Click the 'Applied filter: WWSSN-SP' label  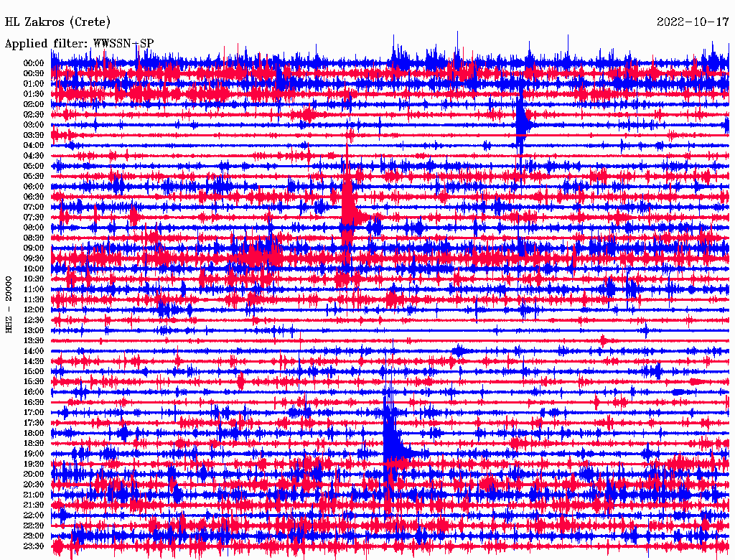tap(79, 44)
